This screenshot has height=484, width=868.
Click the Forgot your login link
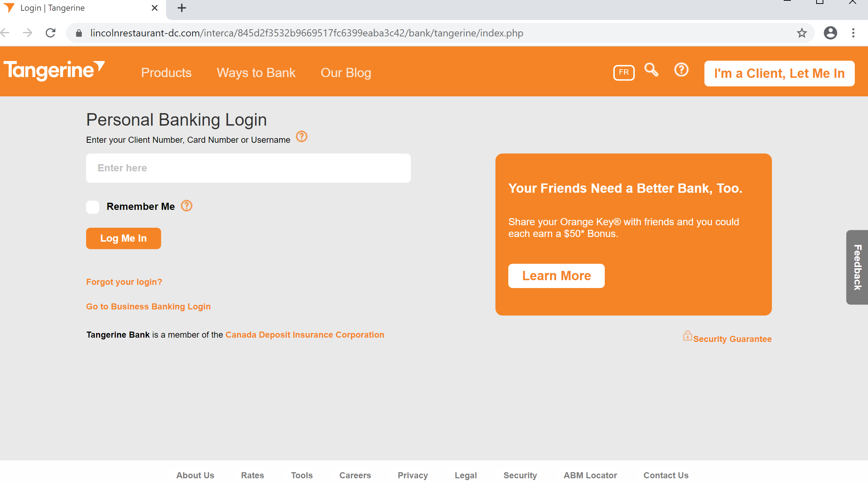click(124, 282)
